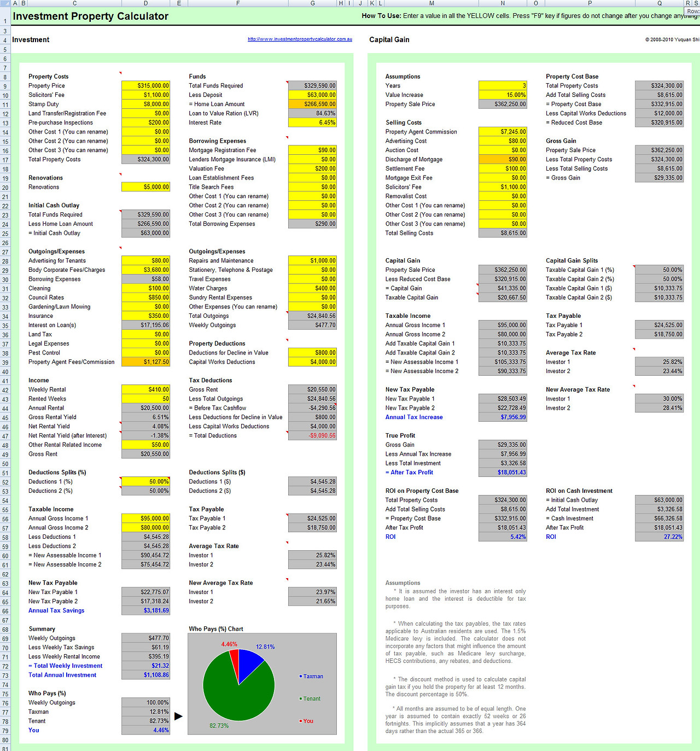This screenshot has height=751, width=700.
Task: Select the Annual Tax Savings value $3,181.69
Action: 145,610
